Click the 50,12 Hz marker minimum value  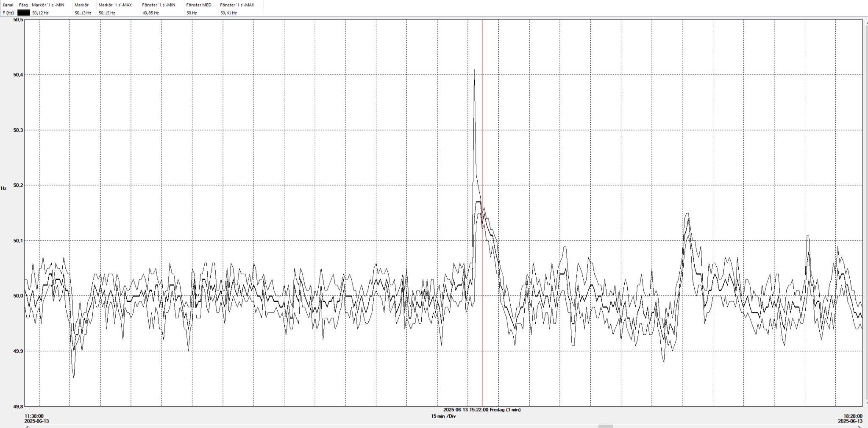[x=41, y=13]
